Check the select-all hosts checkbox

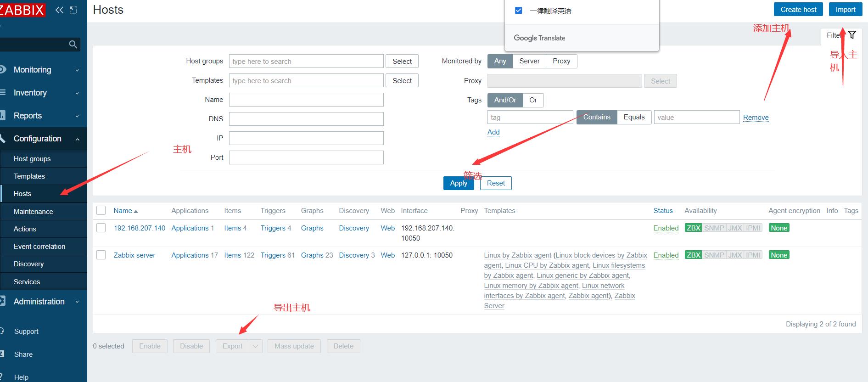pos(101,210)
